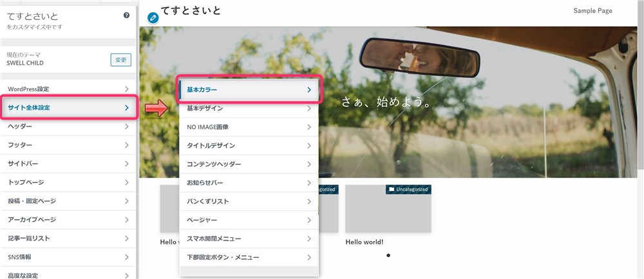Screen dimensions: 644x279
Task: Click the chevron beside サイドバー
Action: [x=126, y=164]
